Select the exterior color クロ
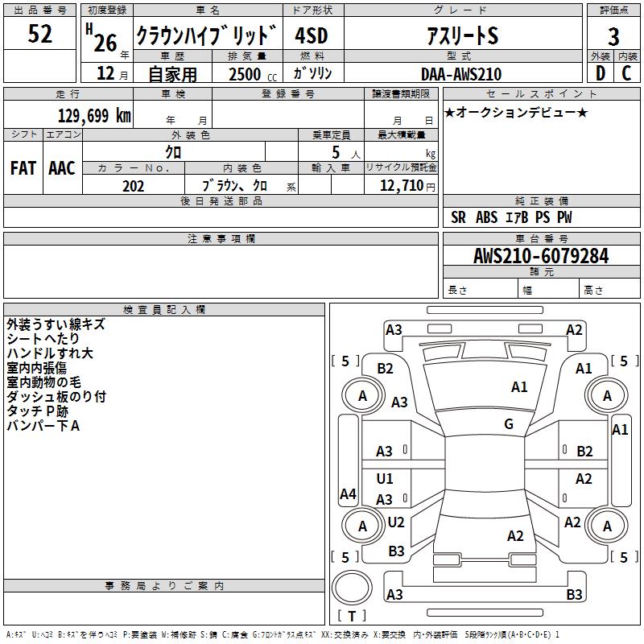Screen dimensions: 644x644 tap(173, 152)
